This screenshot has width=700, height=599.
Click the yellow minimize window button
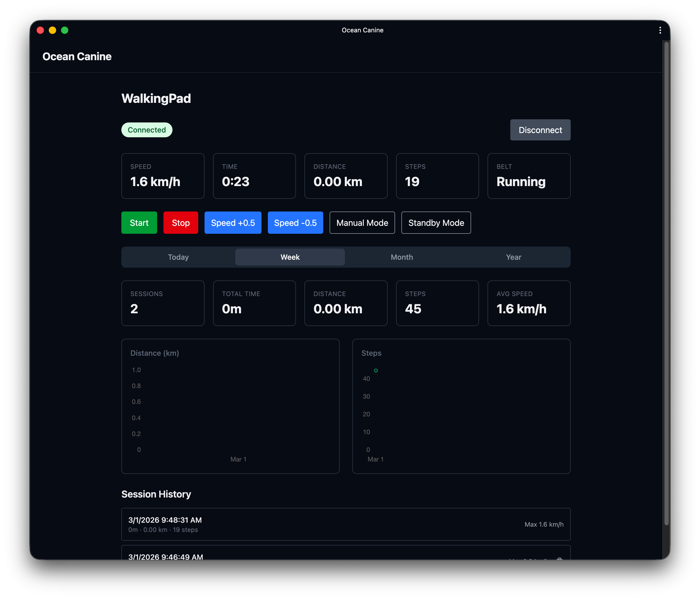click(x=52, y=30)
